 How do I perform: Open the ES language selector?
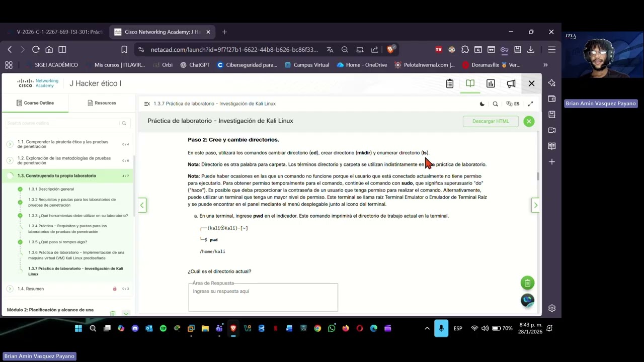[x=513, y=104]
